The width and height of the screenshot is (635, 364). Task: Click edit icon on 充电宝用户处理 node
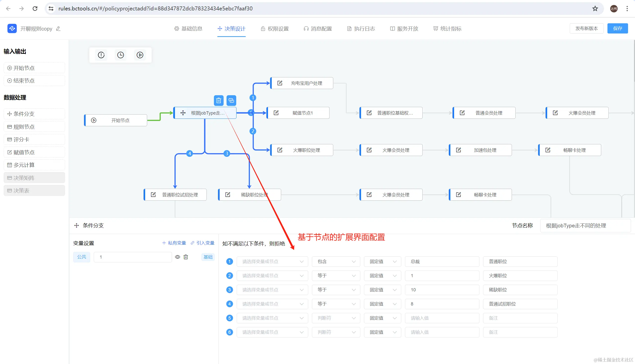click(x=280, y=83)
